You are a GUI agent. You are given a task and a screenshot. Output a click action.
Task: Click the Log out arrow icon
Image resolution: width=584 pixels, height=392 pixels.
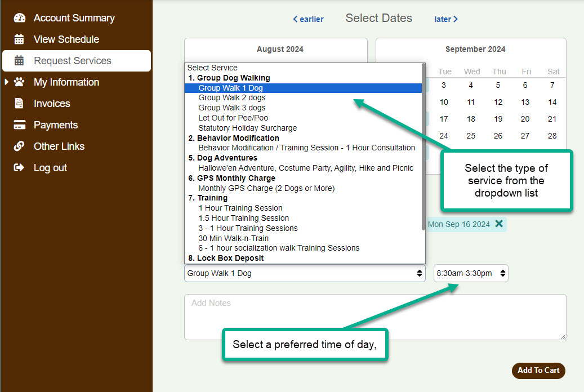pyautogui.click(x=20, y=168)
